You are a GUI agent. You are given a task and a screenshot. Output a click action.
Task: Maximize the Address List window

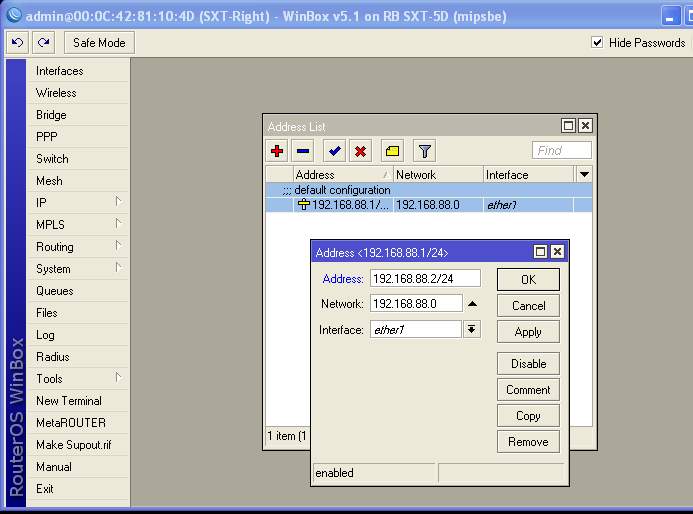click(x=568, y=126)
